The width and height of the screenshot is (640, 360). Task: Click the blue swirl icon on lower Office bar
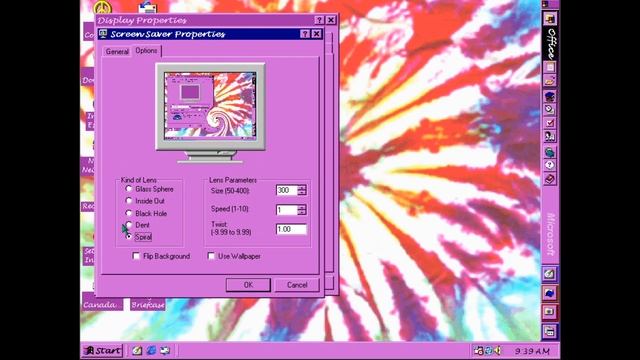click(x=549, y=293)
